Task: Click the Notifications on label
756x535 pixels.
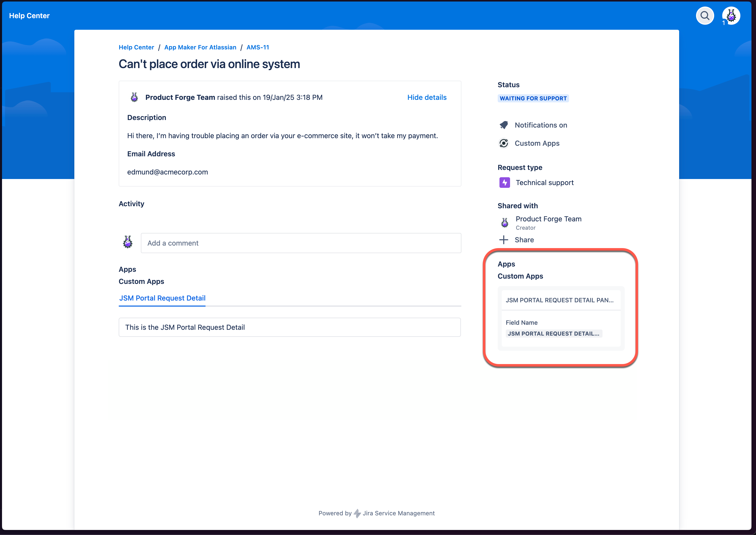Action: [541, 125]
